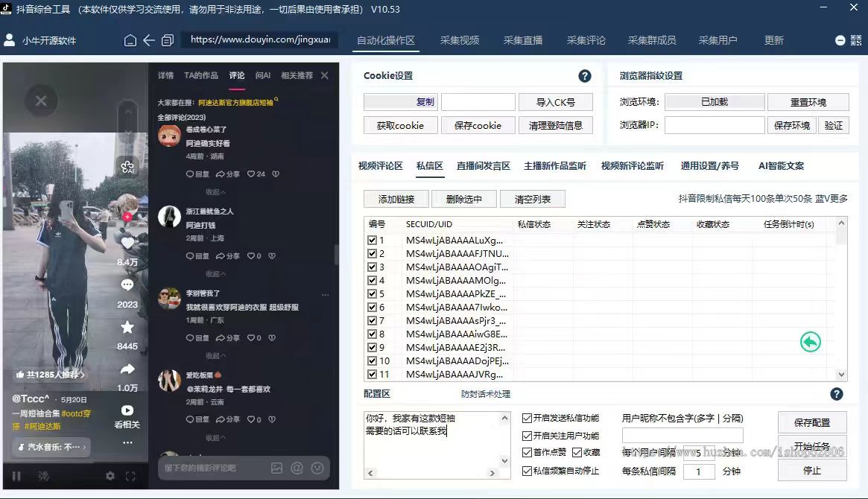Open the 直播间发言区 sub-tab
The width and height of the screenshot is (868, 499).
coord(484,166)
